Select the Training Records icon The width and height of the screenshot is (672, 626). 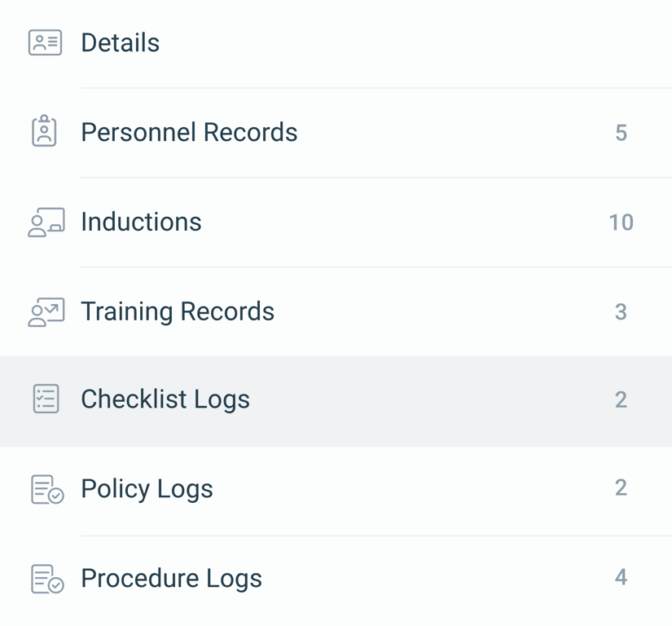click(46, 311)
